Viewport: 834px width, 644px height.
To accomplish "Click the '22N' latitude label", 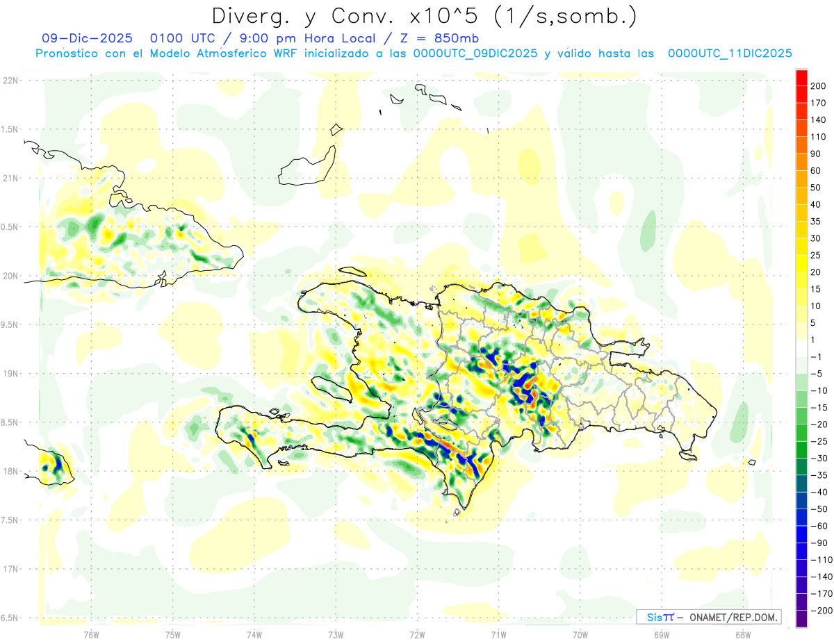I will (10, 81).
